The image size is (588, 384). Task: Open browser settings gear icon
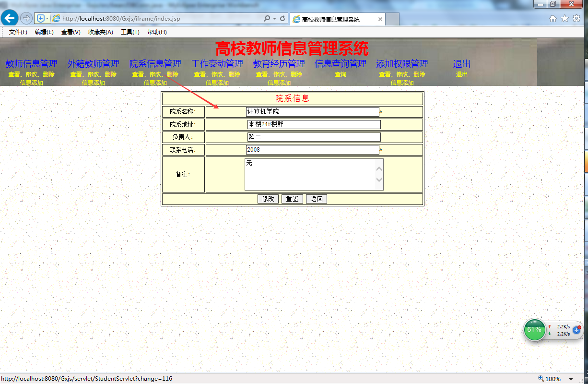(576, 19)
